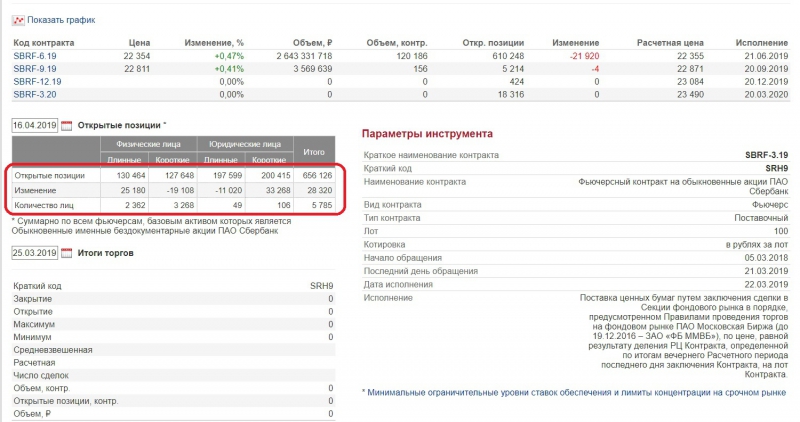Select contracts volume 120 186

[412, 56]
